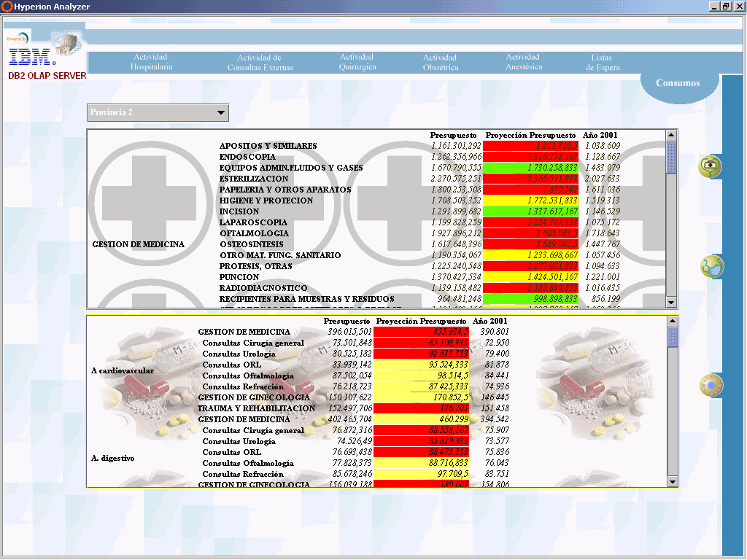Click the 'Powered by' badge icon

17,37
